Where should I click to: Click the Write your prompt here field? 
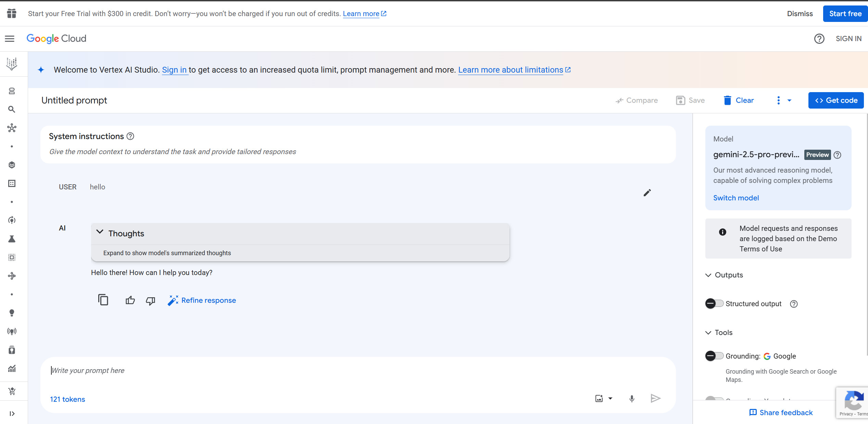tap(342, 371)
